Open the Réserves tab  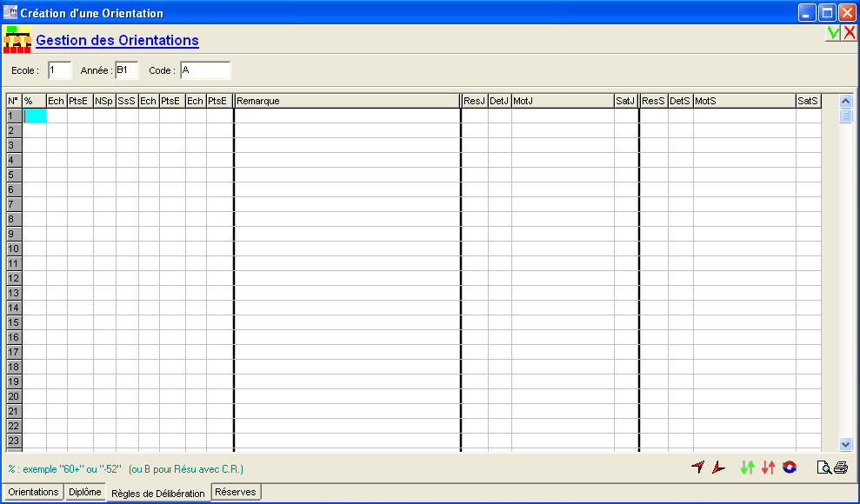[236, 492]
